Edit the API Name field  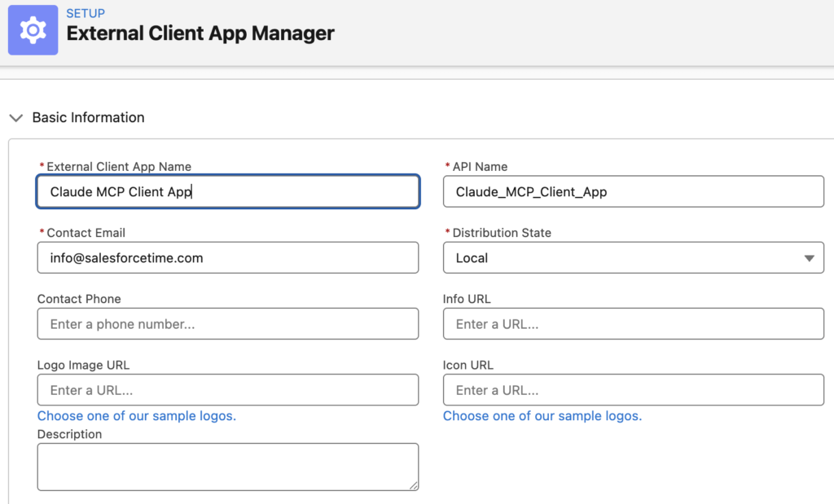[633, 191]
